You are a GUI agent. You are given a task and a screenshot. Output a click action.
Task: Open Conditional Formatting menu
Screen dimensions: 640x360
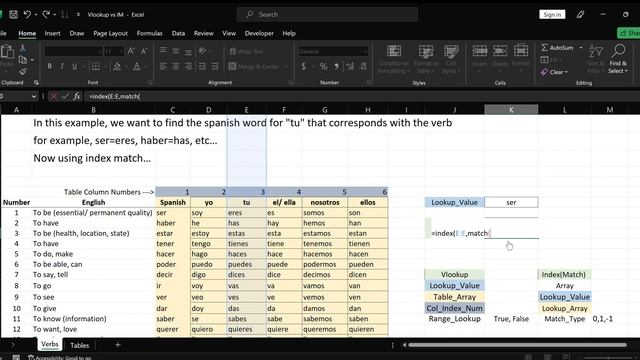(x=393, y=59)
